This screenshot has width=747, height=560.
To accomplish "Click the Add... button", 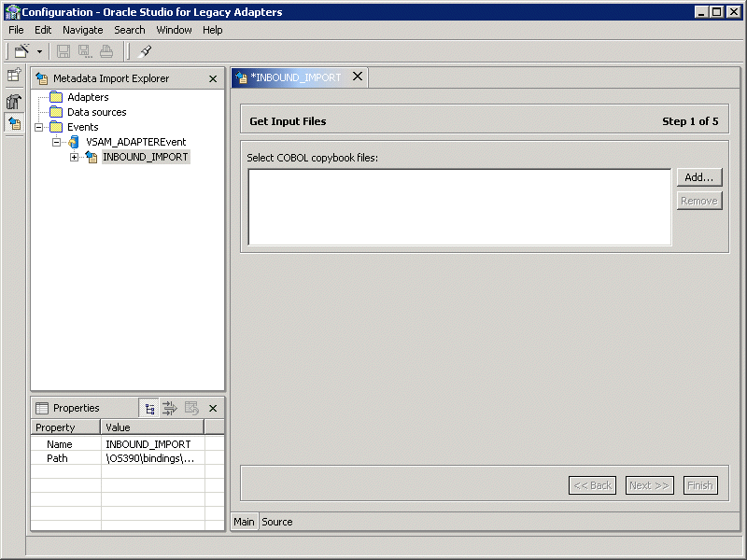I will coord(699,177).
